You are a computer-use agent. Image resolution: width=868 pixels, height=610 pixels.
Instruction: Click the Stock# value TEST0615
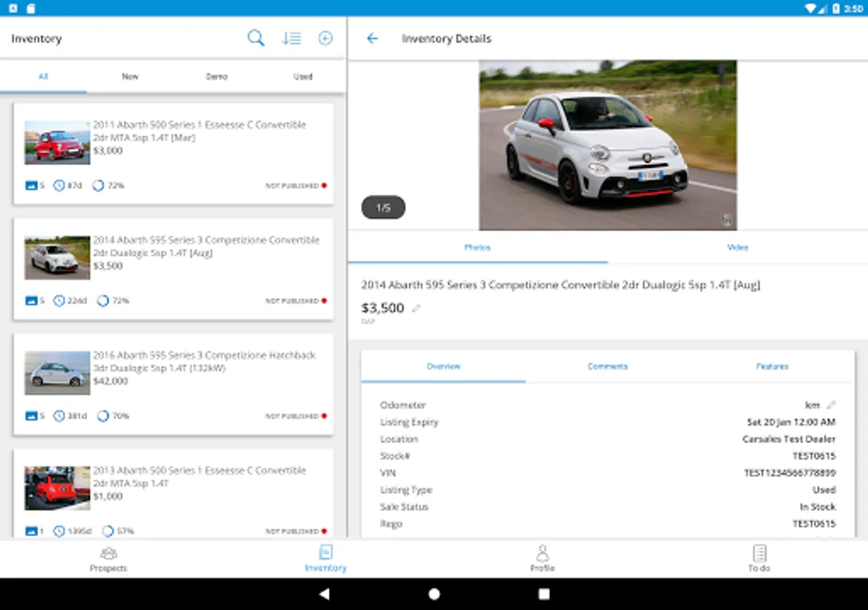[814, 456]
